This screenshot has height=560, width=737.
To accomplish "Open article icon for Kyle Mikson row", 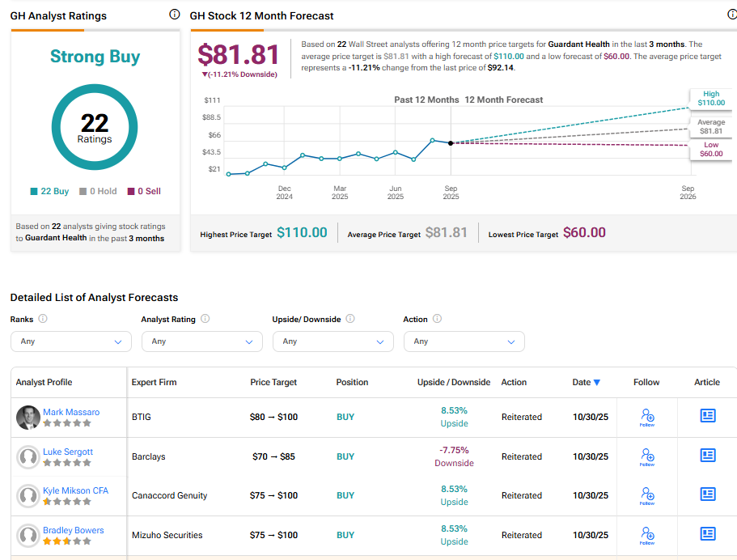I will [708, 494].
